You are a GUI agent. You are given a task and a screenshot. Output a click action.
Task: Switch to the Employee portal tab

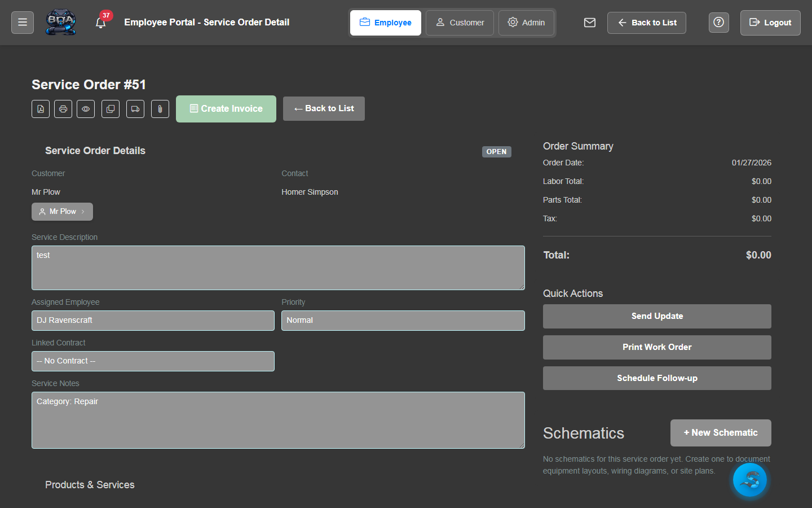[x=386, y=23]
